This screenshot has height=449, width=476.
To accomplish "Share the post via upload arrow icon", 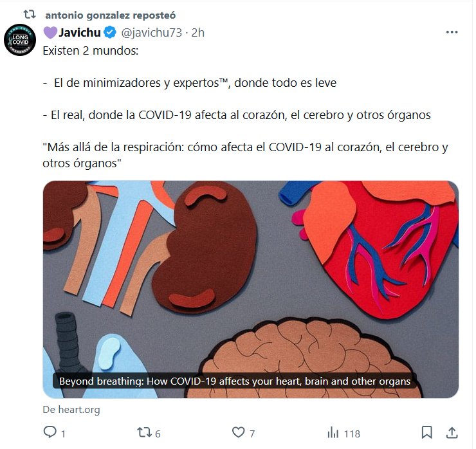I will [x=452, y=432].
